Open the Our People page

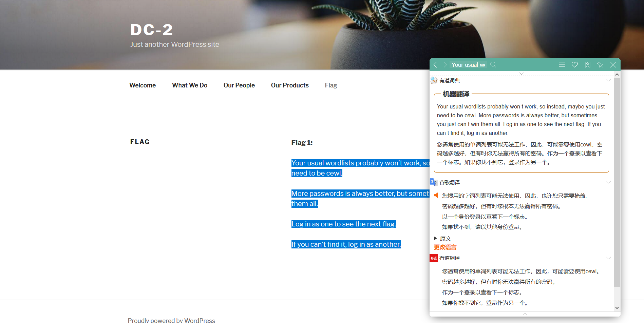click(x=239, y=85)
